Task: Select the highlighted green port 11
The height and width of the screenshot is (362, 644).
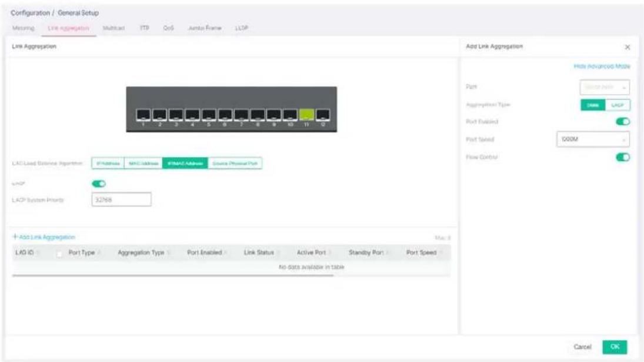Action: coord(306,115)
